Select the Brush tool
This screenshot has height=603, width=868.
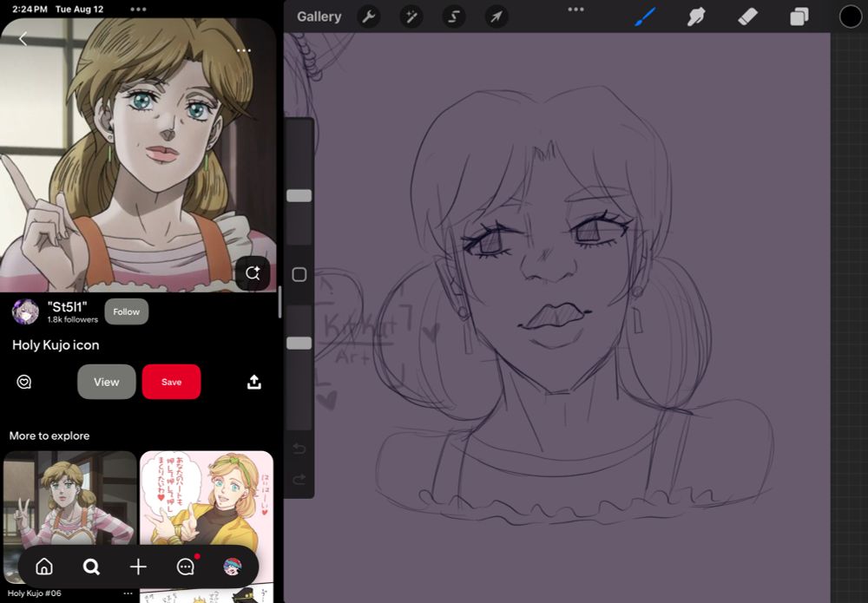tap(645, 16)
